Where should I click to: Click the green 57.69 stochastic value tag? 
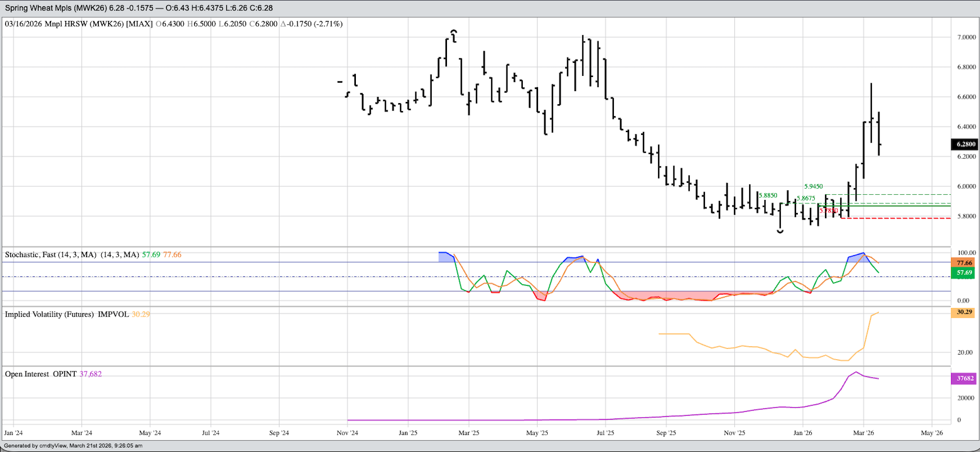964,273
